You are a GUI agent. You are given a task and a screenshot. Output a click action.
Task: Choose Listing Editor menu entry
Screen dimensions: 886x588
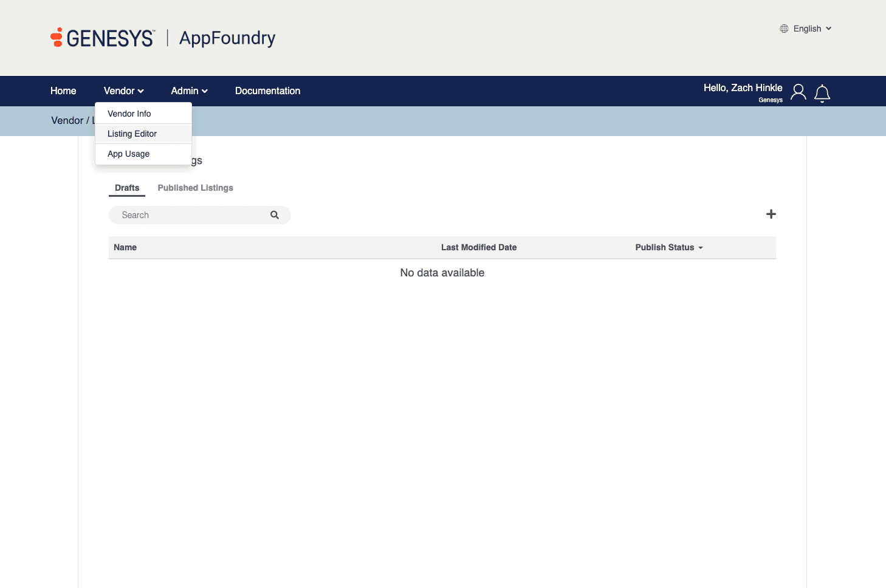point(132,134)
